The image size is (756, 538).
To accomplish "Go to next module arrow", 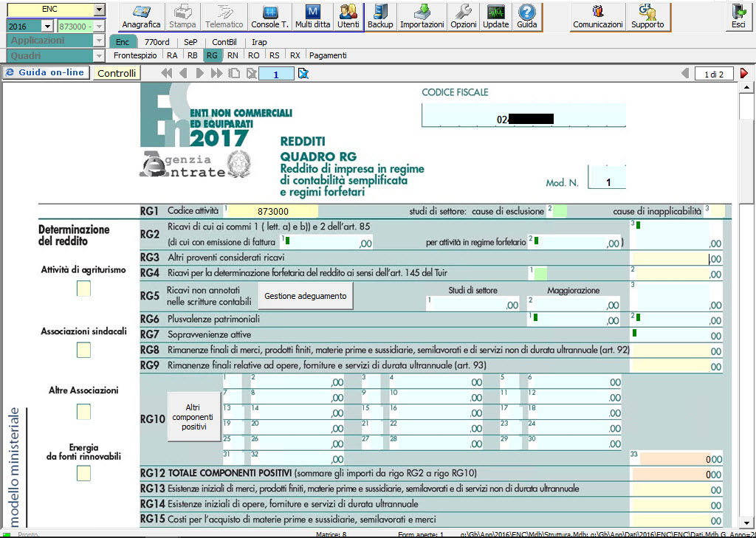I will 200,73.
